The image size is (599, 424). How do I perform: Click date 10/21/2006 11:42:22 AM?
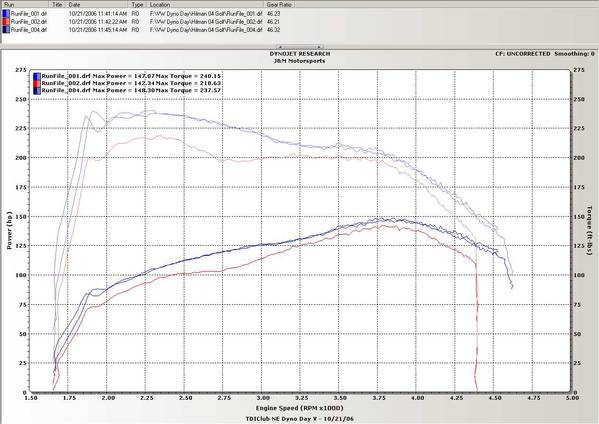tap(98, 21)
